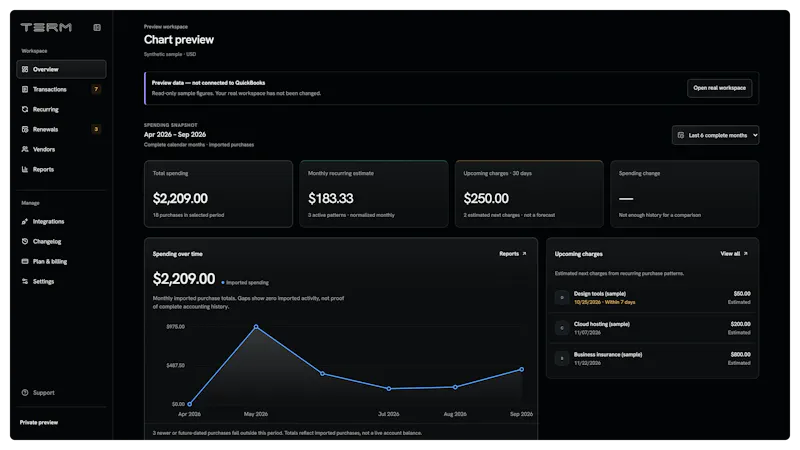
Task: Open the Vendors page
Action: point(61,149)
